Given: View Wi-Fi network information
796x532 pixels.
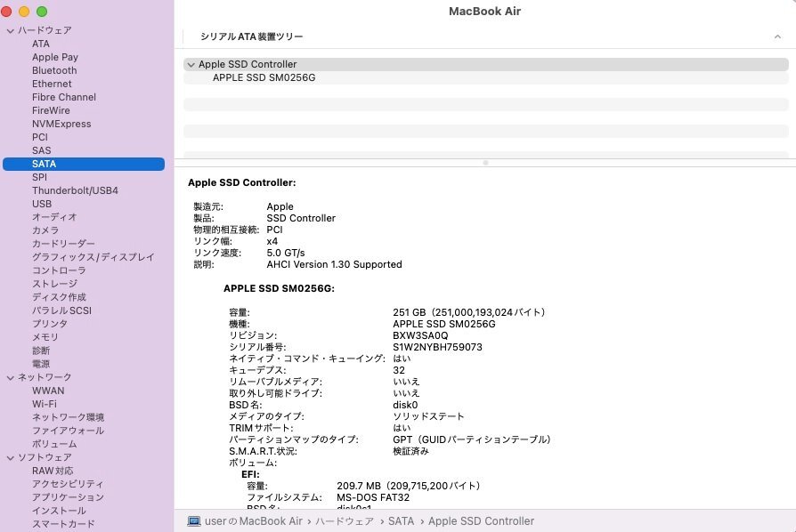Looking at the screenshot, I should click(48, 403).
